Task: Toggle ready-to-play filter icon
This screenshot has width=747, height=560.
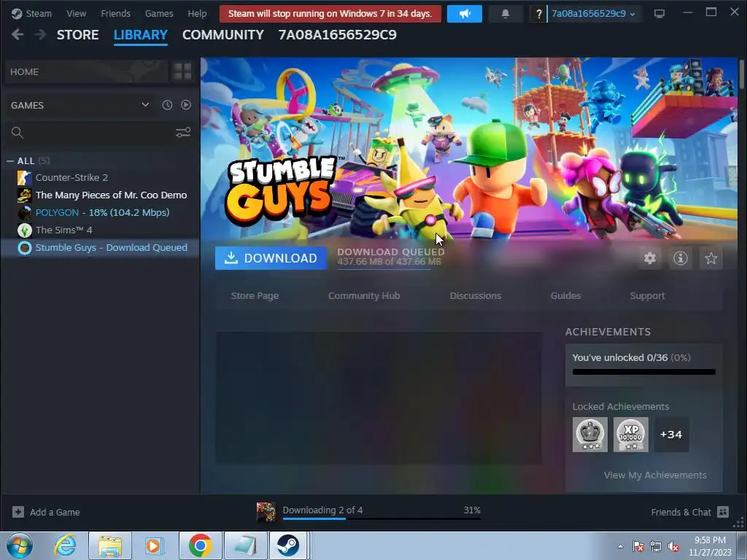Action: tap(186, 105)
